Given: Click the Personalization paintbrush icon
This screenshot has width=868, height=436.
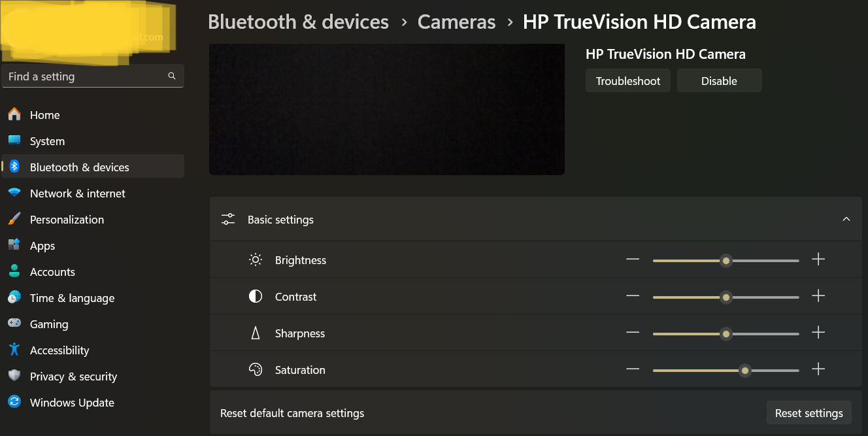Looking at the screenshot, I should click(x=14, y=219).
